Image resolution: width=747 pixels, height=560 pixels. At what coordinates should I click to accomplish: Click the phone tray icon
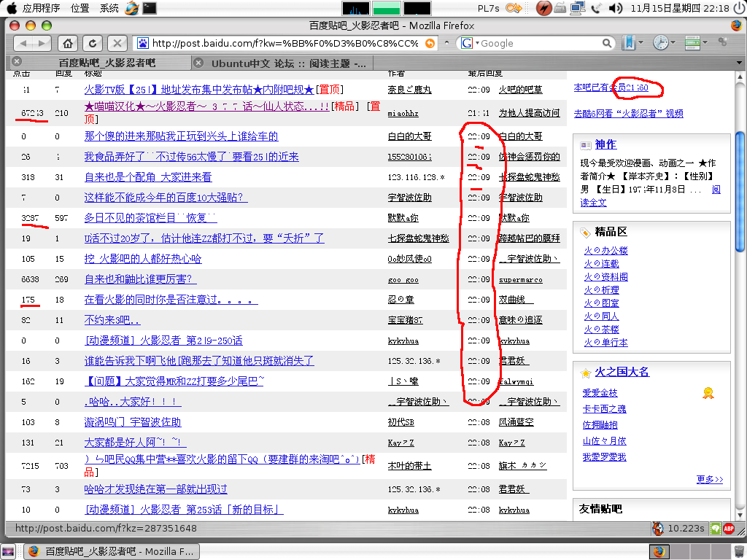tap(596, 8)
